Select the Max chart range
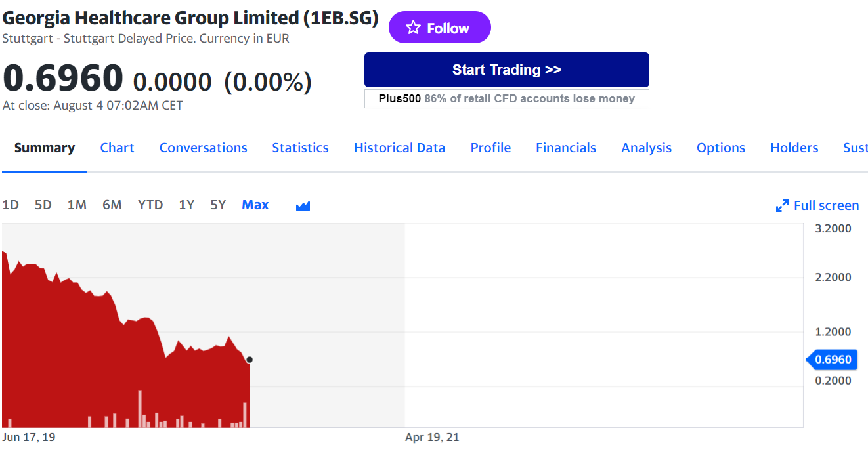868x458 pixels. (255, 205)
